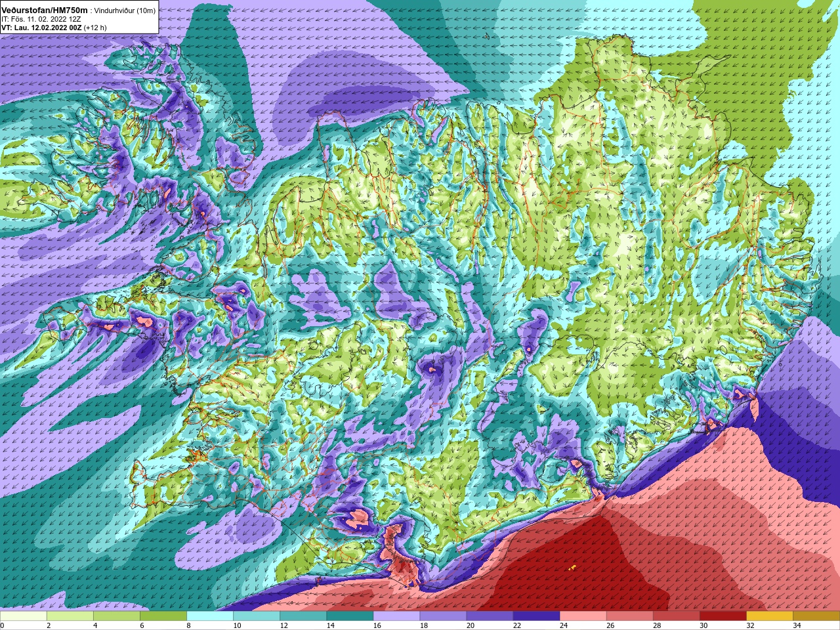Click the '20' scale label

coord(470,625)
